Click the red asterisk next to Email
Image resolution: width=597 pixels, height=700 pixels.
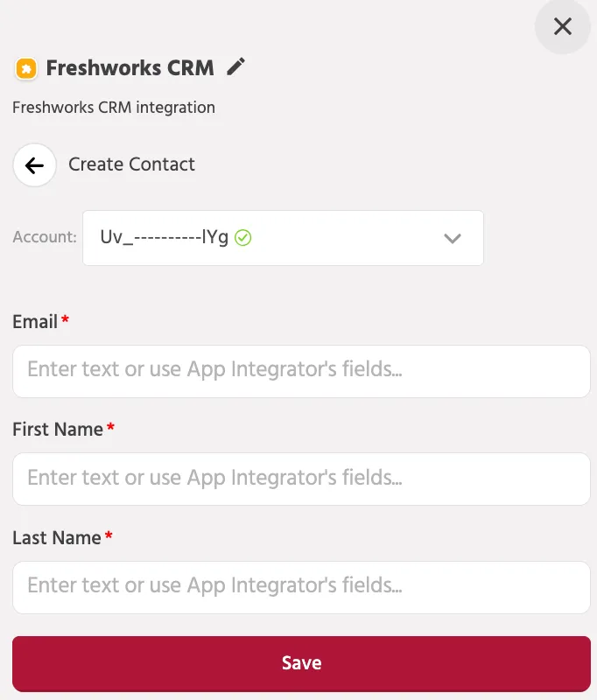(x=65, y=319)
